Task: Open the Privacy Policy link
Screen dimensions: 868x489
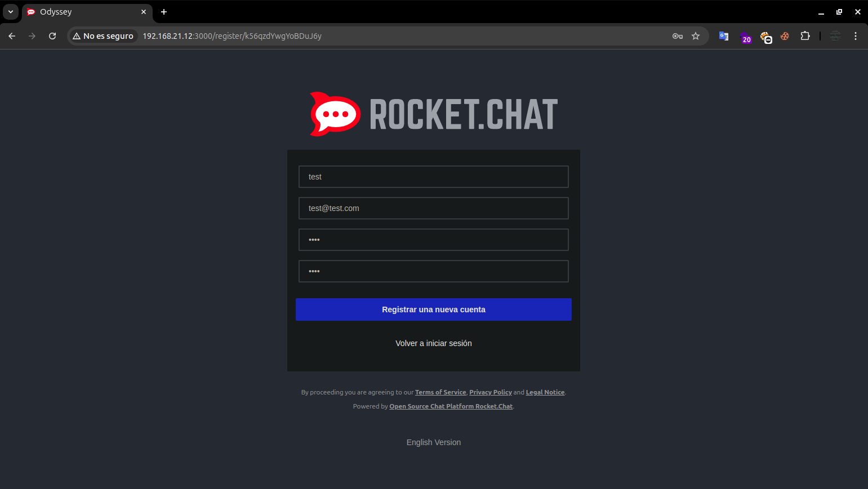Action: [491, 392]
